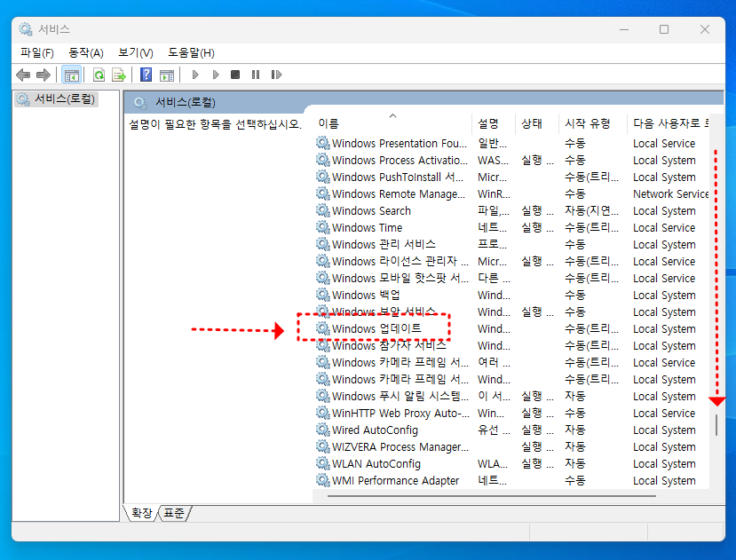736x560 pixels.
Task: Sort by the 상태 column header
Action: pyautogui.click(x=537, y=123)
